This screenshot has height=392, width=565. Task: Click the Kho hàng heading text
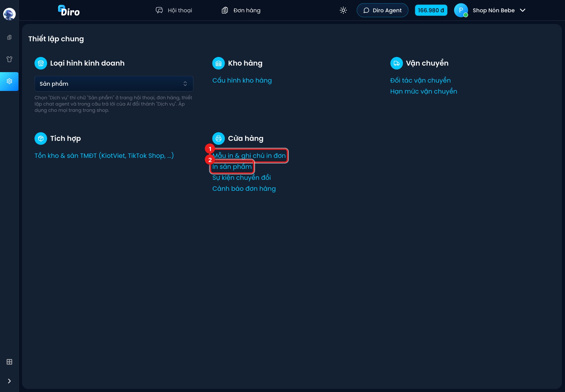point(245,63)
